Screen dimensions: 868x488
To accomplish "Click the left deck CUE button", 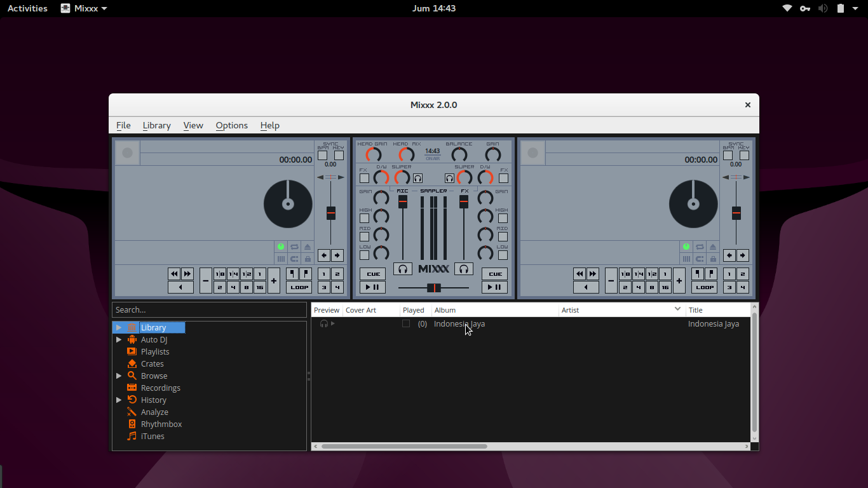I will tap(373, 274).
